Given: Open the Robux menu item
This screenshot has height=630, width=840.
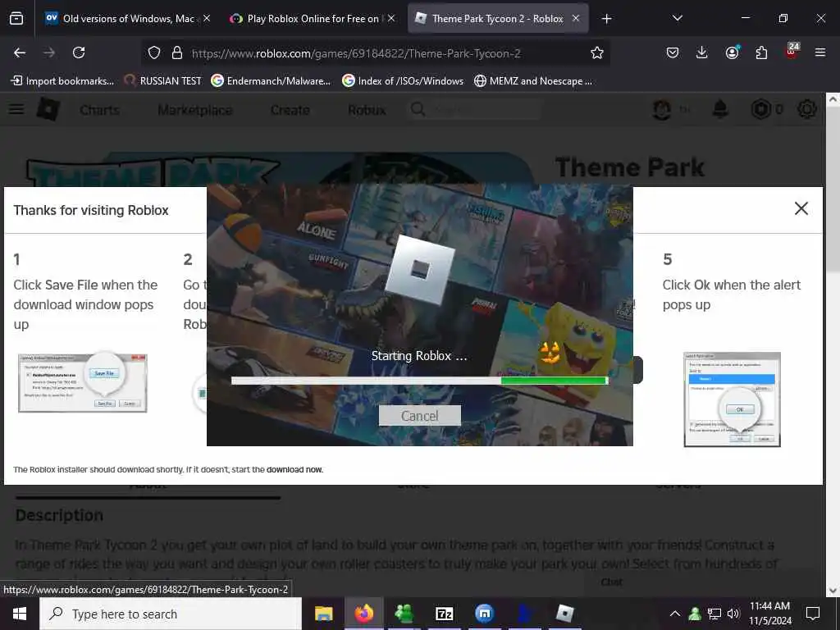Looking at the screenshot, I should click(367, 110).
